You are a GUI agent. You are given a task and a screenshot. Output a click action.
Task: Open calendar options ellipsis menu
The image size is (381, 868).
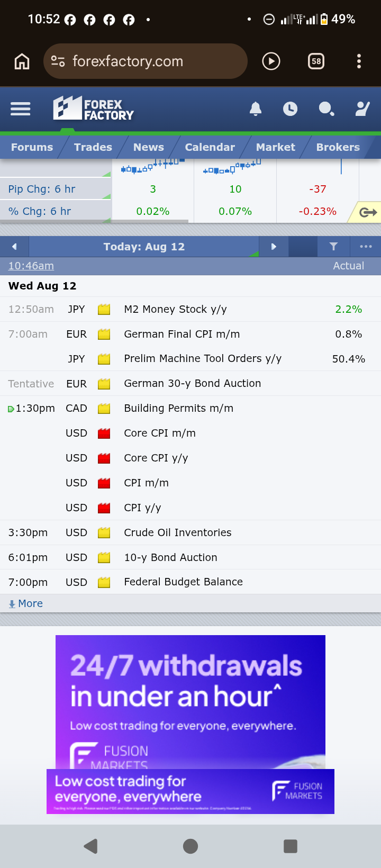tap(366, 247)
